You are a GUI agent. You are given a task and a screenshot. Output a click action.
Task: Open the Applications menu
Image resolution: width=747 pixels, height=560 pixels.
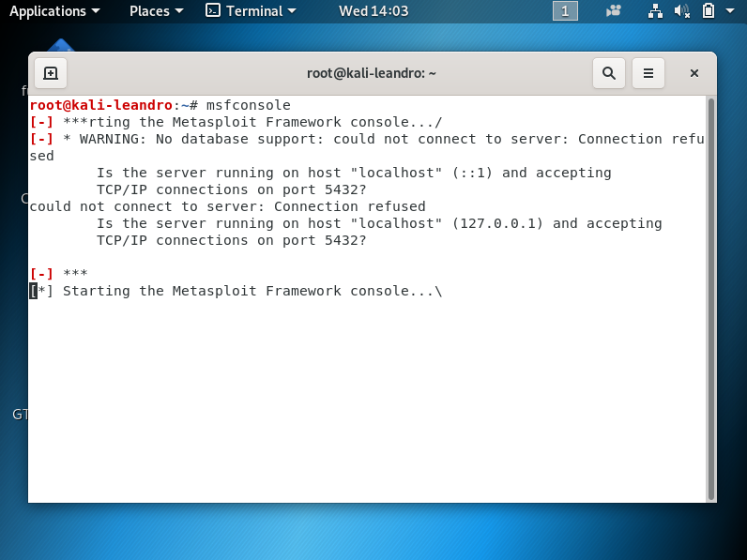tap(54, 11)
